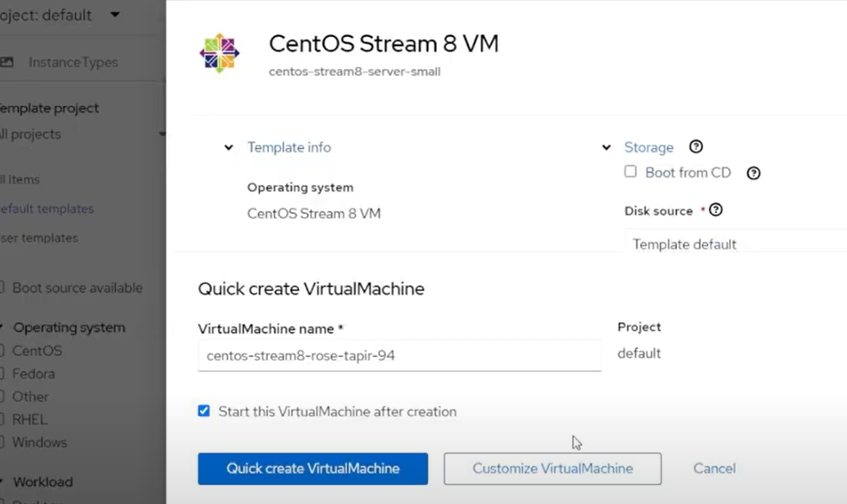Click the Boot from CD help icon

(x=753, y=172)
